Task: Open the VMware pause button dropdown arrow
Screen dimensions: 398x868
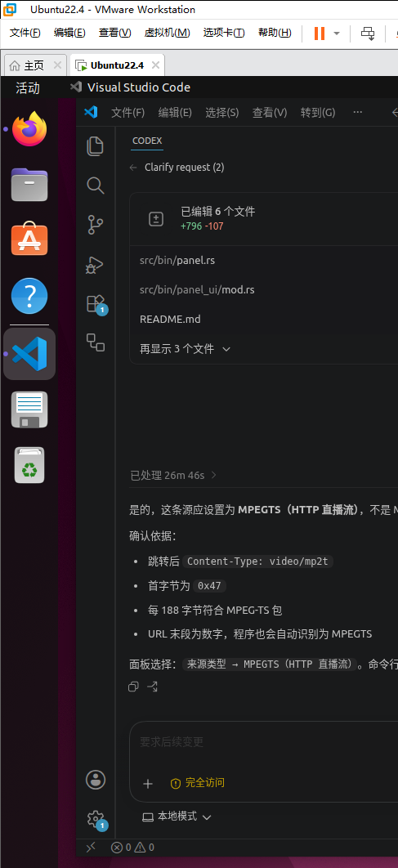Action: tap(337, 34)
